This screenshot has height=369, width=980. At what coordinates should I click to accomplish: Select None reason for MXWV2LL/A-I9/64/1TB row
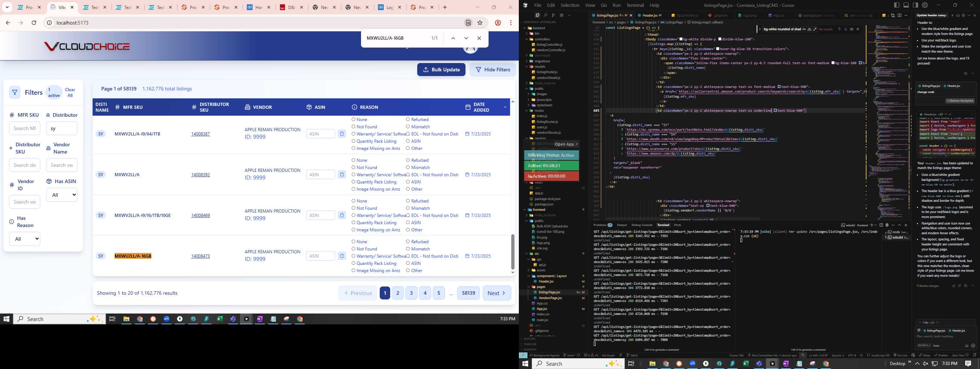coord(353,119)
